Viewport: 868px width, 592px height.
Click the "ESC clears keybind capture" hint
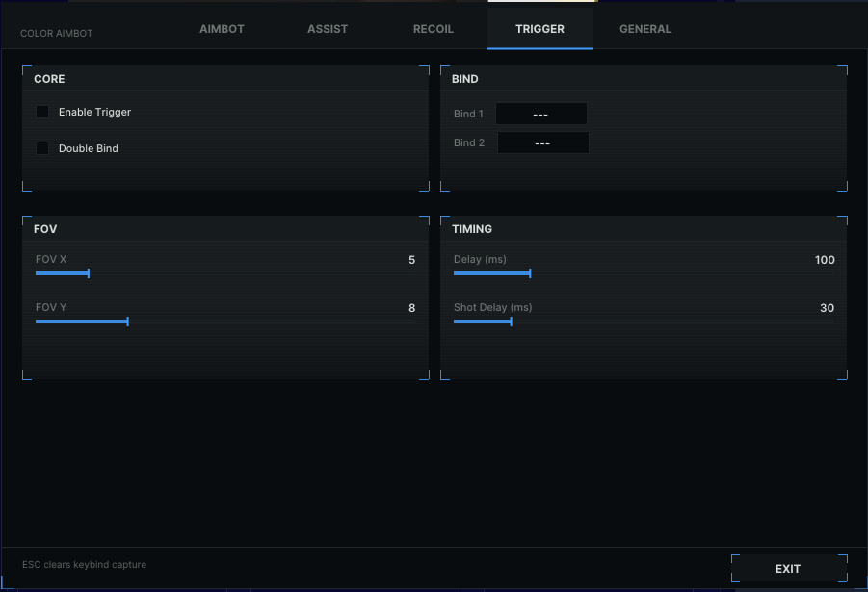[x=84, y=565]
